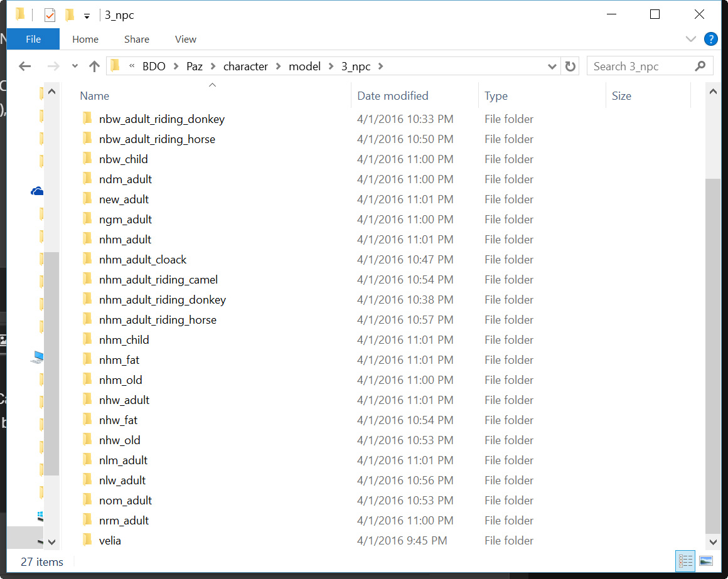Viewport: 728px width, 579px height.
Task: Click the New folder quick access icon
Action: pyautogui.click(x=70, y=15)
